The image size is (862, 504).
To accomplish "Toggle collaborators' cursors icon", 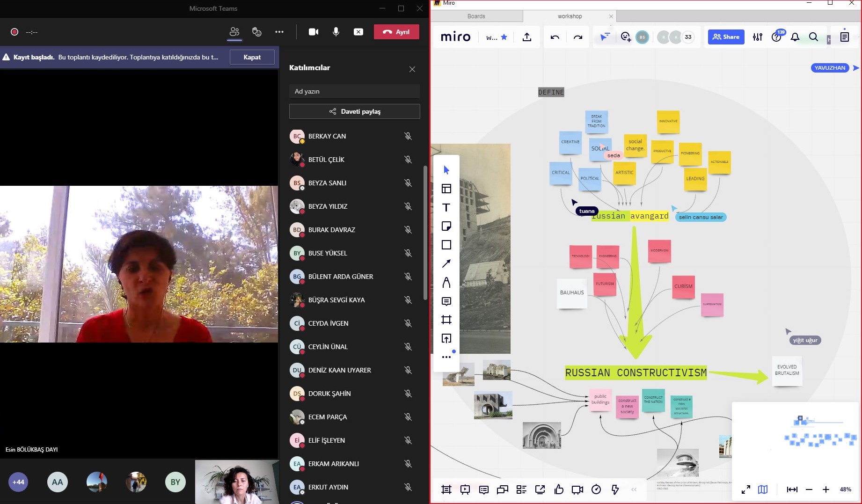I will pos(605,37).
